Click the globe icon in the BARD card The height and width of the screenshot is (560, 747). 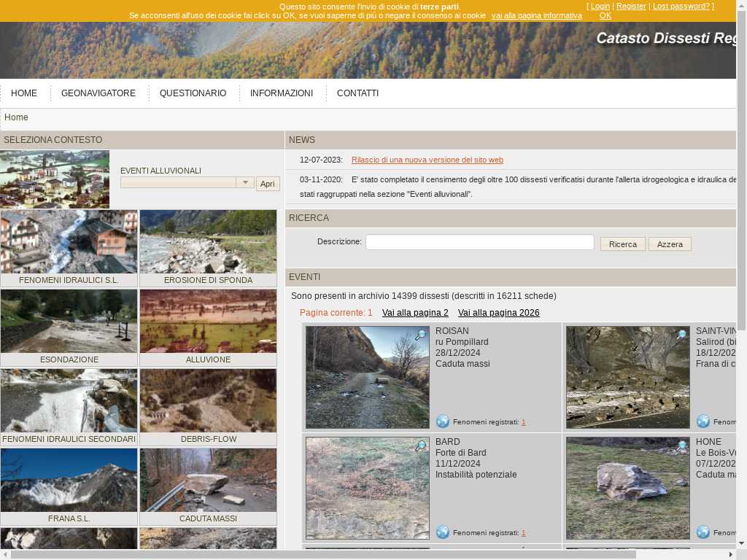point(443,532)
